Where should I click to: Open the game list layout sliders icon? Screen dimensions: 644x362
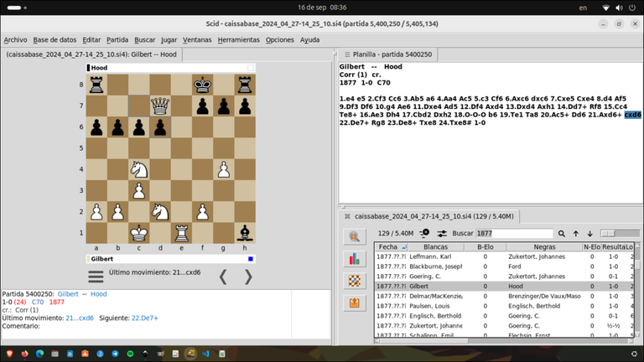(442, 233)
